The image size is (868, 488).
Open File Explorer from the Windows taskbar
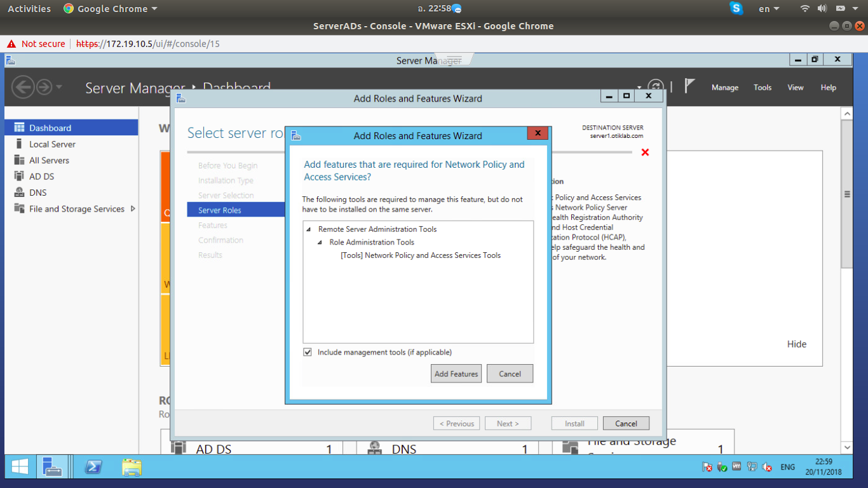click(x=132, y=468)
